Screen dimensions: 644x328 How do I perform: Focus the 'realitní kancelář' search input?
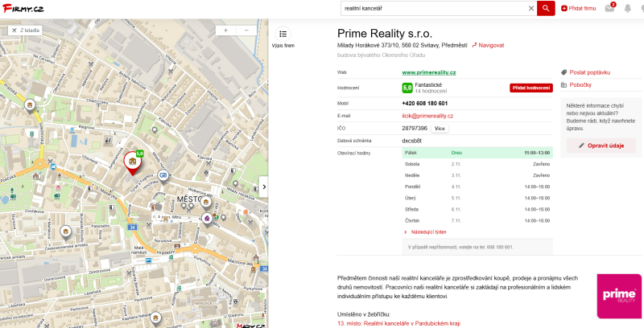coord(435,8)
